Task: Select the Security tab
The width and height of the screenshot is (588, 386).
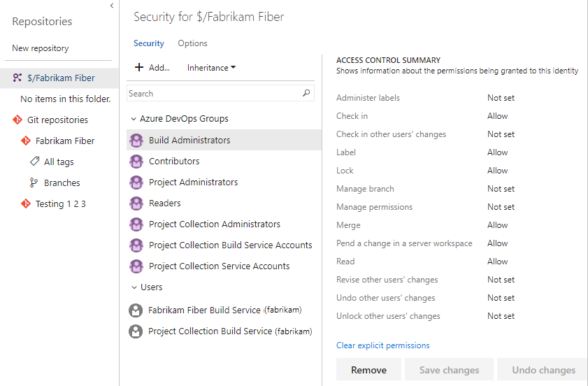Action: pos(148,43)
